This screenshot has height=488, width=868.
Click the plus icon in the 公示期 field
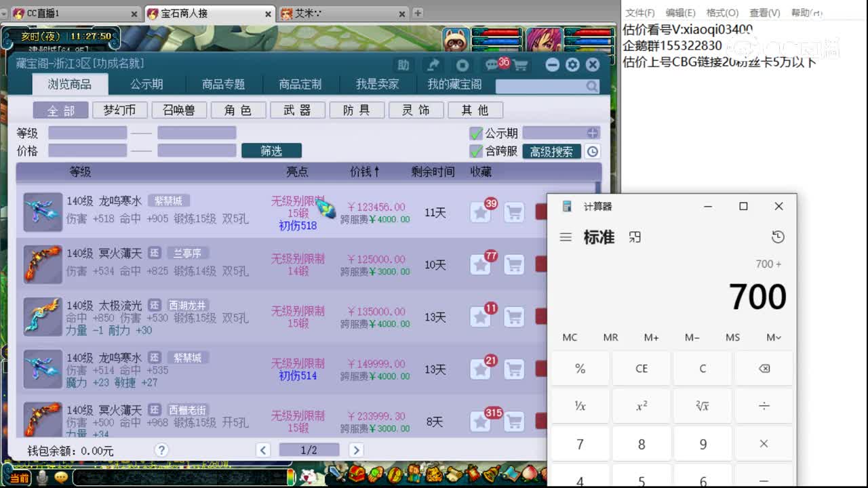coord(593,133)
